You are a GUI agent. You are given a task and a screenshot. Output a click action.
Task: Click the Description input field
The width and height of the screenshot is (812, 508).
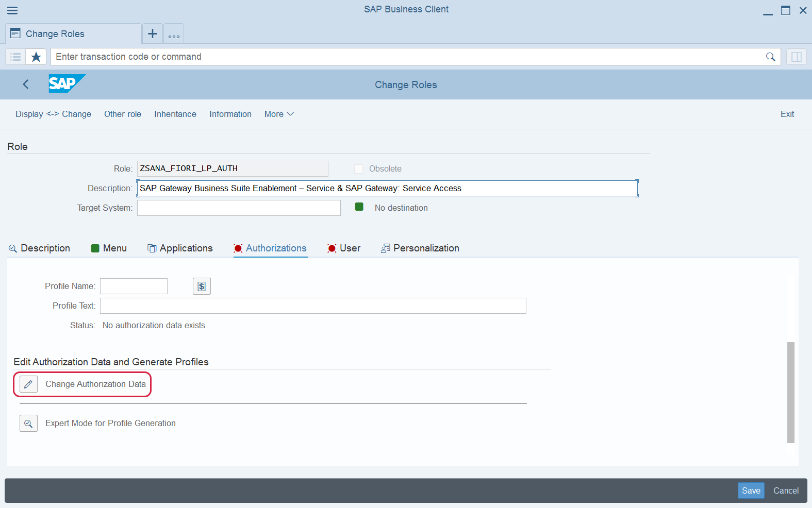pos(387,189)
